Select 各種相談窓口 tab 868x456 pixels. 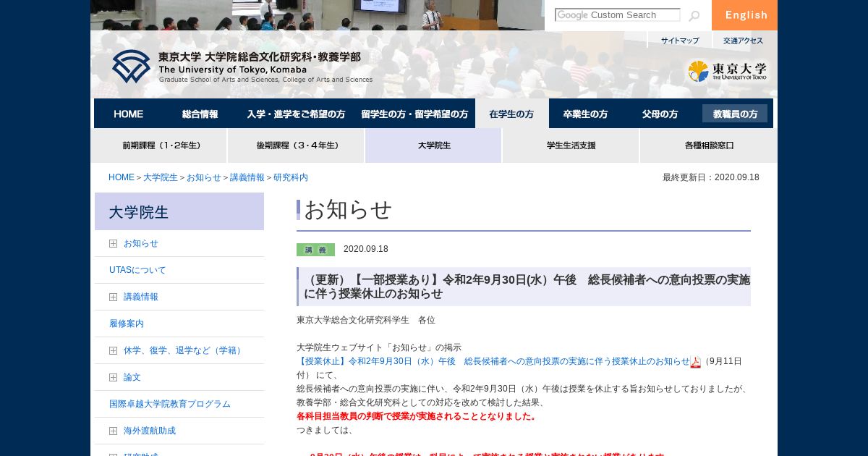pos(709,145)
